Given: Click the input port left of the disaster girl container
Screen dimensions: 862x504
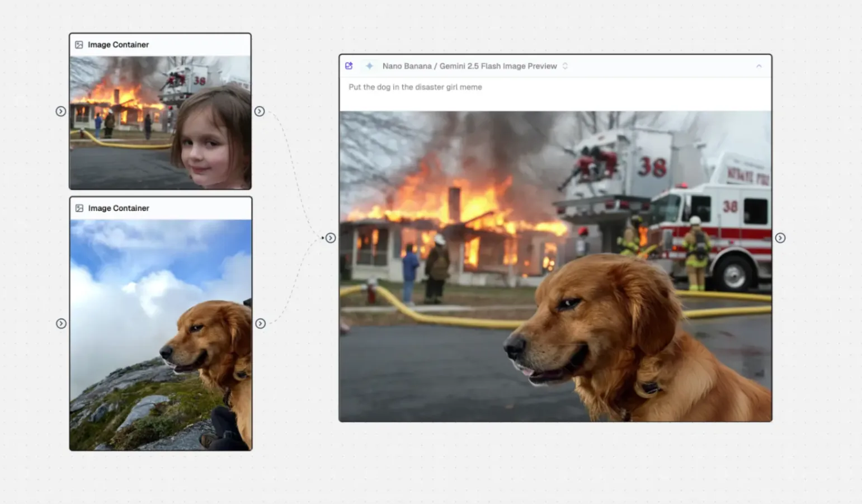Looking at the screenshot, I should tap(60, 111).
